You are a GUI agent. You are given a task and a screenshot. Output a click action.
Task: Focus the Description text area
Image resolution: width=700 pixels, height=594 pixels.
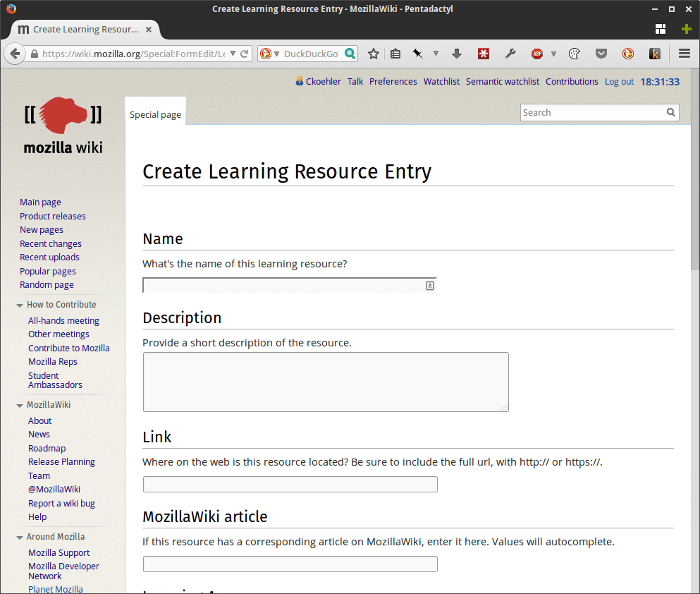pos(326,382)
